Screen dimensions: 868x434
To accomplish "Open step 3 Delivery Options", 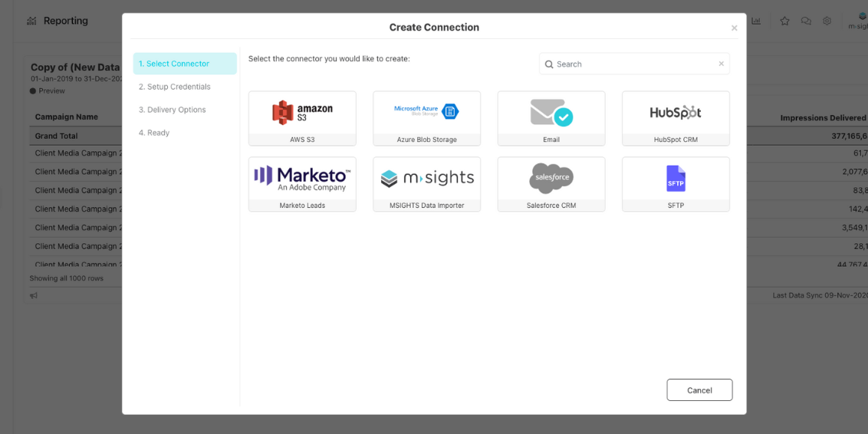I will (x=172, y=110).
